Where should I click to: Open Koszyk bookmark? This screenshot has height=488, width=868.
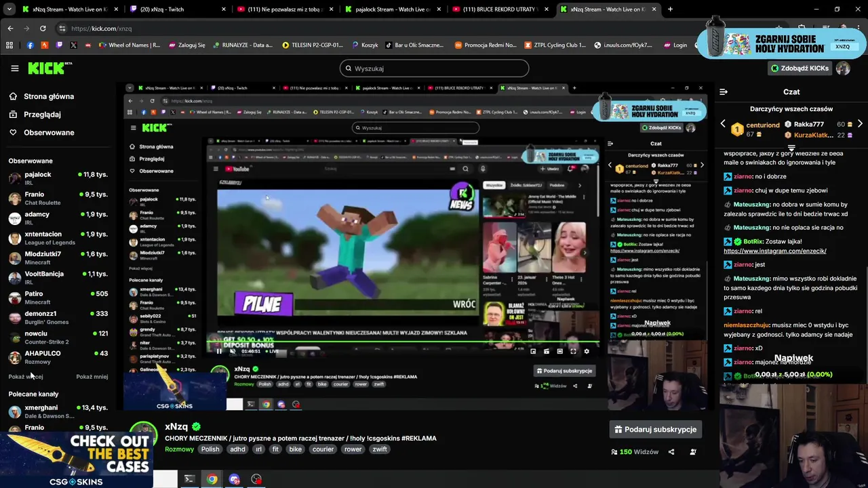tap(365, 45)
